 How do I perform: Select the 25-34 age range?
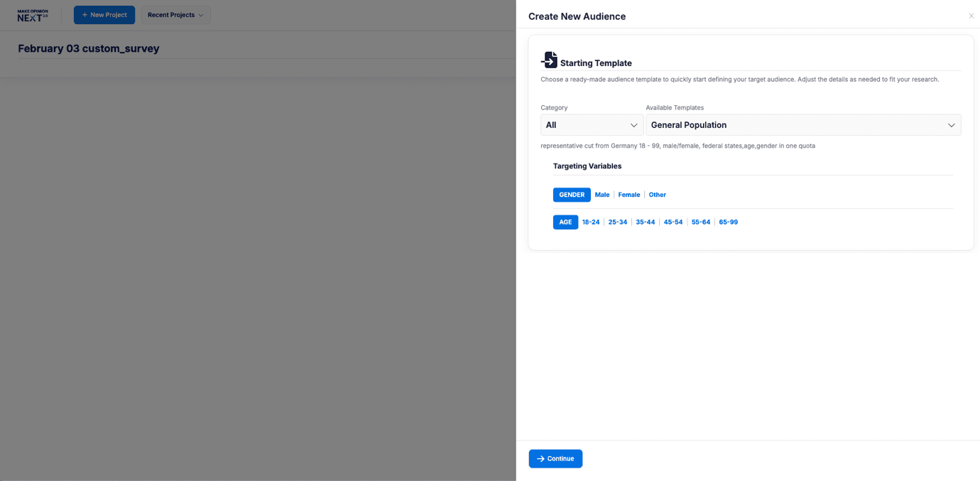[618, 222]
